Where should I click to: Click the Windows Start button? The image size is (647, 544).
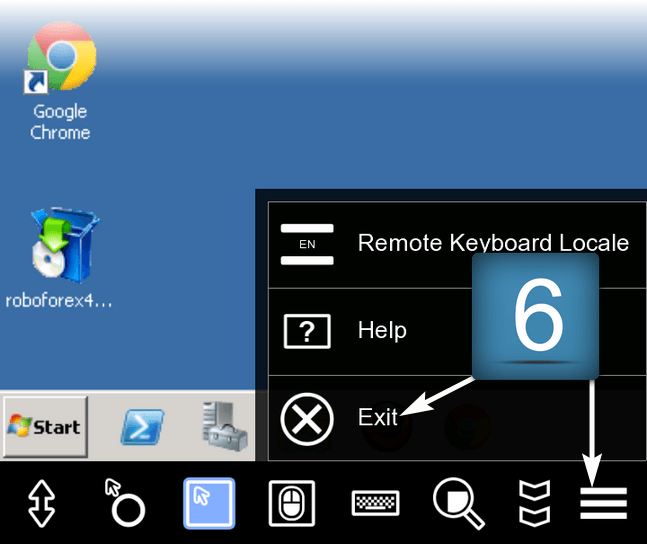tap(45, 427)
